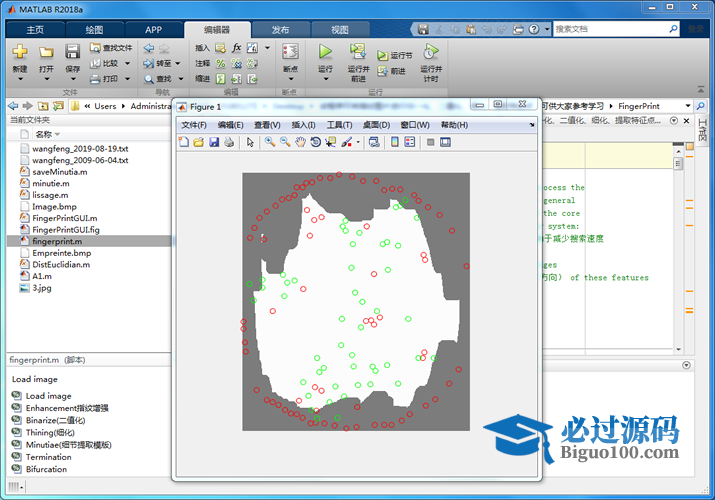Viewport: 715px width, 500px height.
Task: Click the Print Figure icon
Action: pyautogui.click(x=228, y=142)
